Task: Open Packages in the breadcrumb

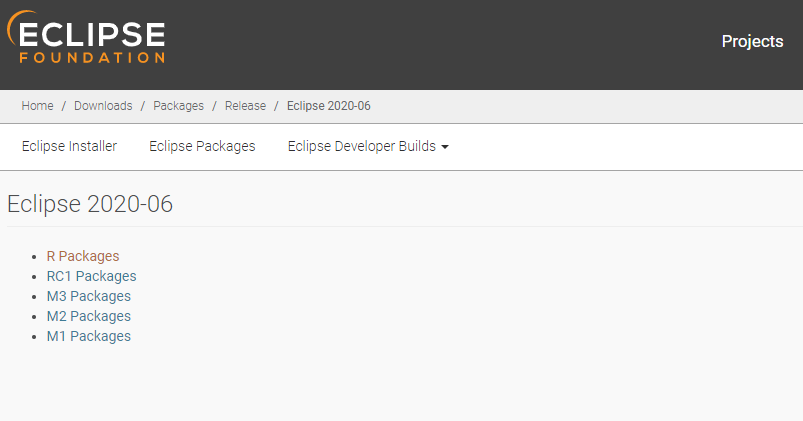Action: click(178, 106)
